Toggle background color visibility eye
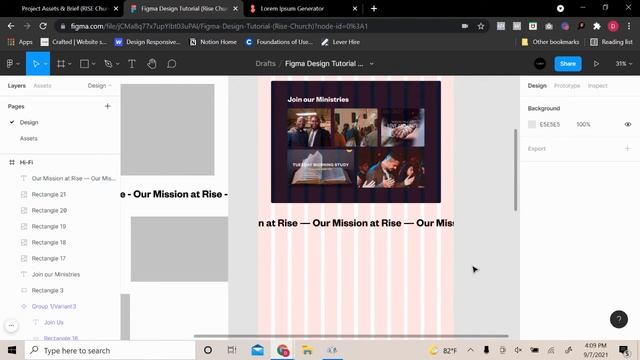This screenshot has width=640, height=360. click(x=628, y=124)
